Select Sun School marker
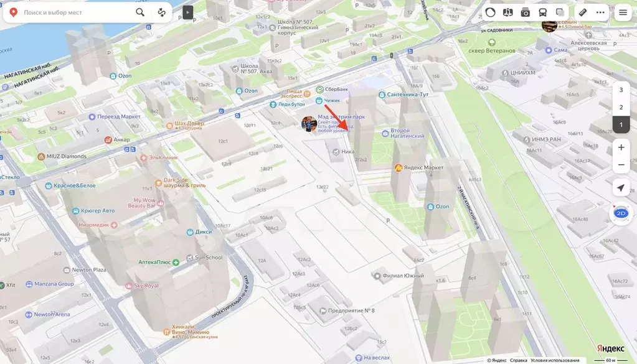Screen dimensions: 637x364 pos(189,258)
